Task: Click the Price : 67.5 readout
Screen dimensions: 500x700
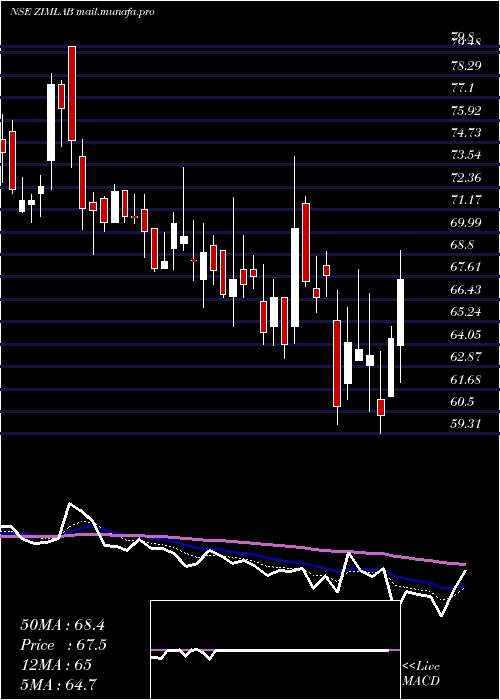Action: [x=64, y=645]
